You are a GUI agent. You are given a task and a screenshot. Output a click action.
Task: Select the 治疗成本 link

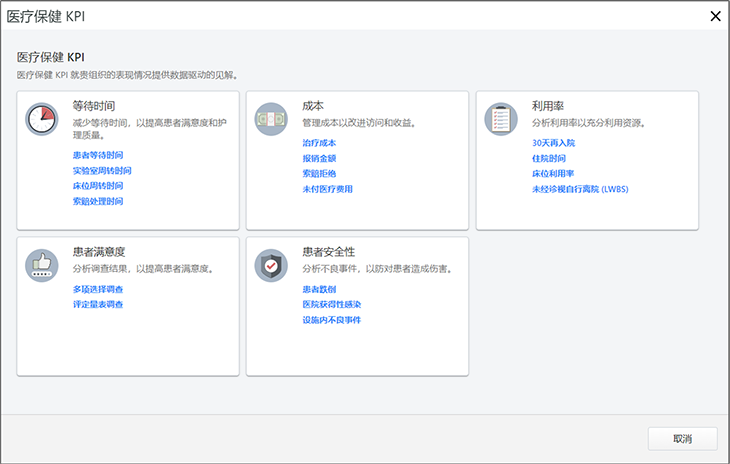click(319, 143)
